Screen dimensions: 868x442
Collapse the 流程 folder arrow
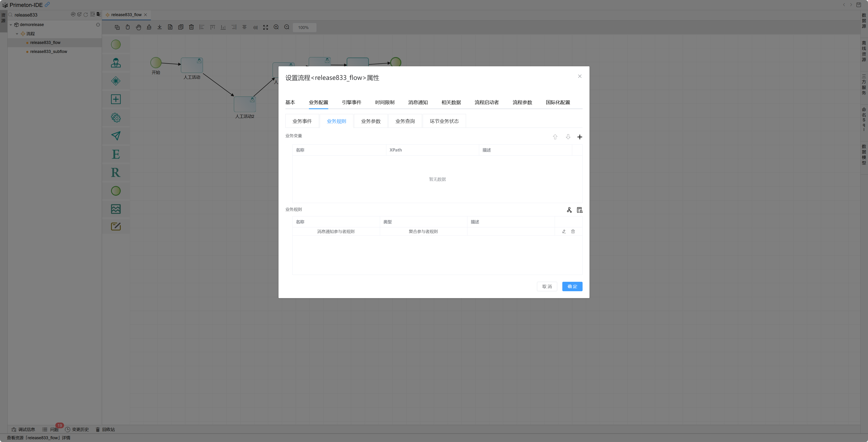[x=17, y=34]
